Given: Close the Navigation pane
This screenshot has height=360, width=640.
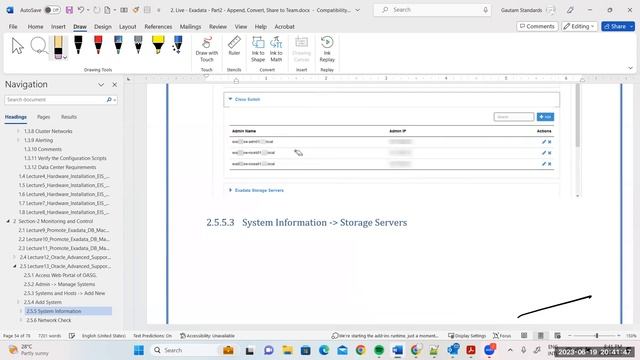Looking at the screenshot, I should [x=115, y=85].
